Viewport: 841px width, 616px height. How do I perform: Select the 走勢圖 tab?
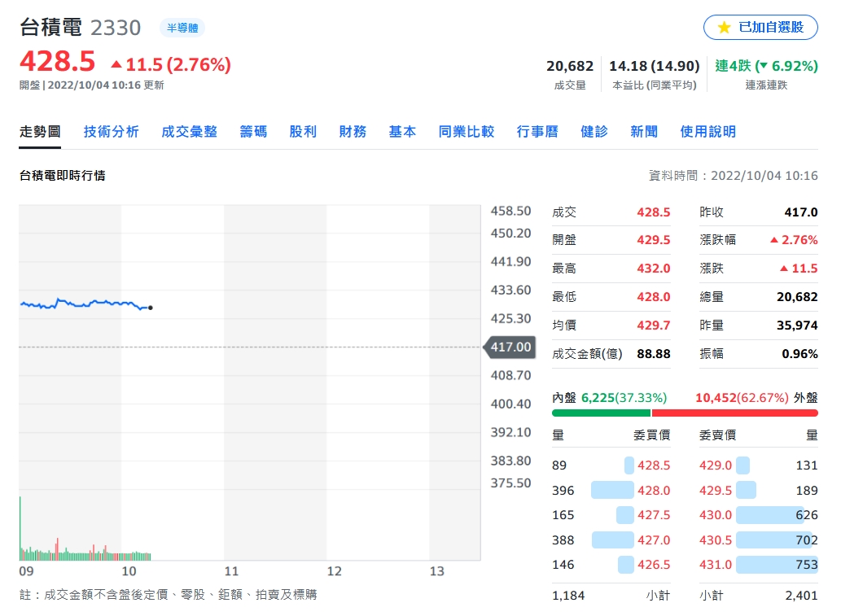[x=40, y=131]
